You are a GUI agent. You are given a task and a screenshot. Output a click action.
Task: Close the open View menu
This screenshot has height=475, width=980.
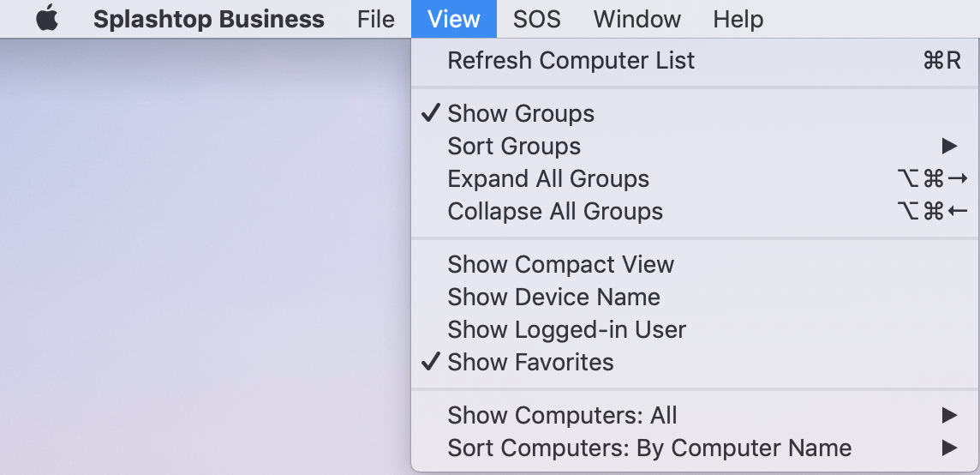[454, 19]
